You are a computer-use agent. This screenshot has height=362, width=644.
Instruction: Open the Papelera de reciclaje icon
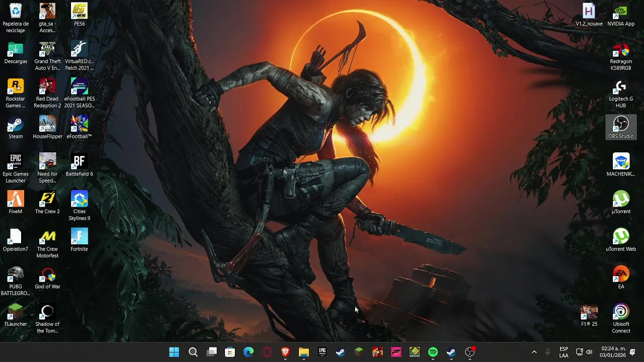point(16,18)
